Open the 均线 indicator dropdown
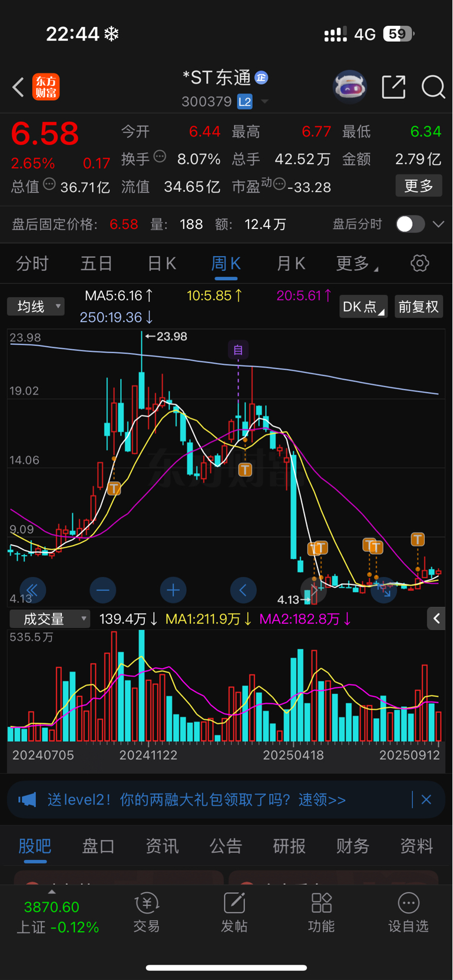This screenshot has height=980, width=453. (x=36, y=306)
